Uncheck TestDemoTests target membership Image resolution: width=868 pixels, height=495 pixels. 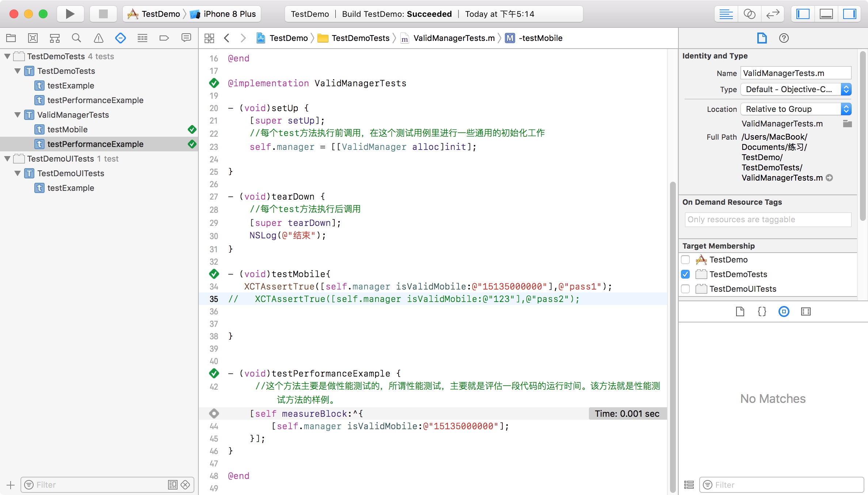(x=686, y=274)
